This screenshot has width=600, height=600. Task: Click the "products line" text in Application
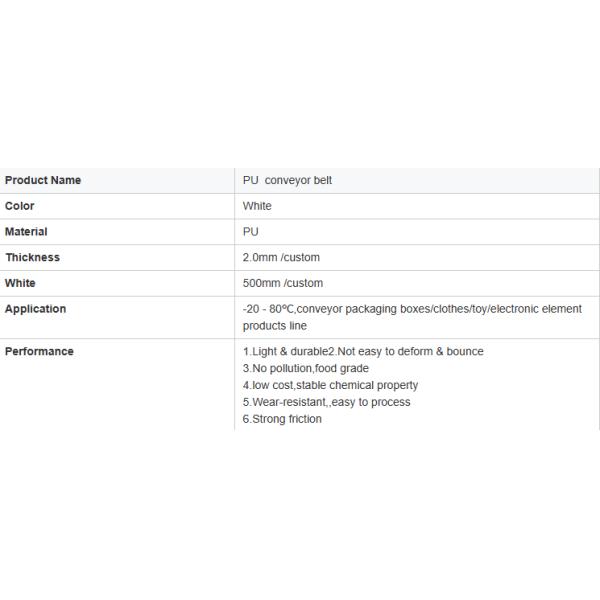(275, 326)
